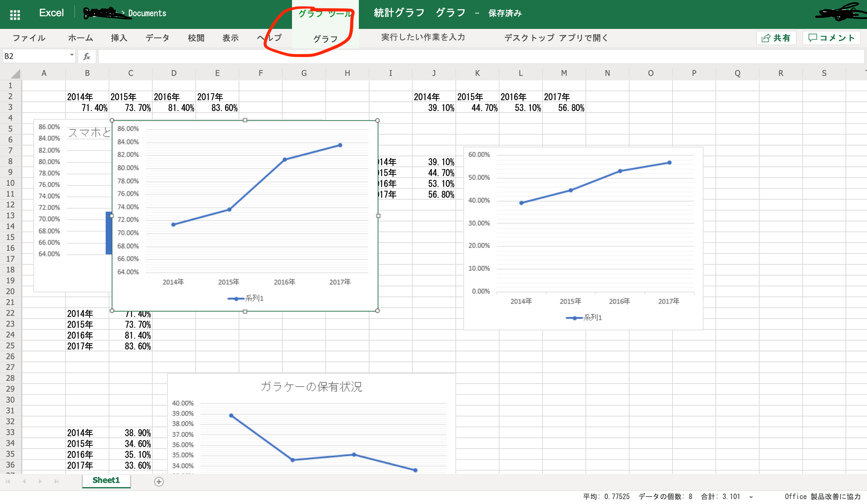Select the Sheet1 sheet tab
Image resolution: width=867 pixels, height=504 pixels.
(106, 480)
